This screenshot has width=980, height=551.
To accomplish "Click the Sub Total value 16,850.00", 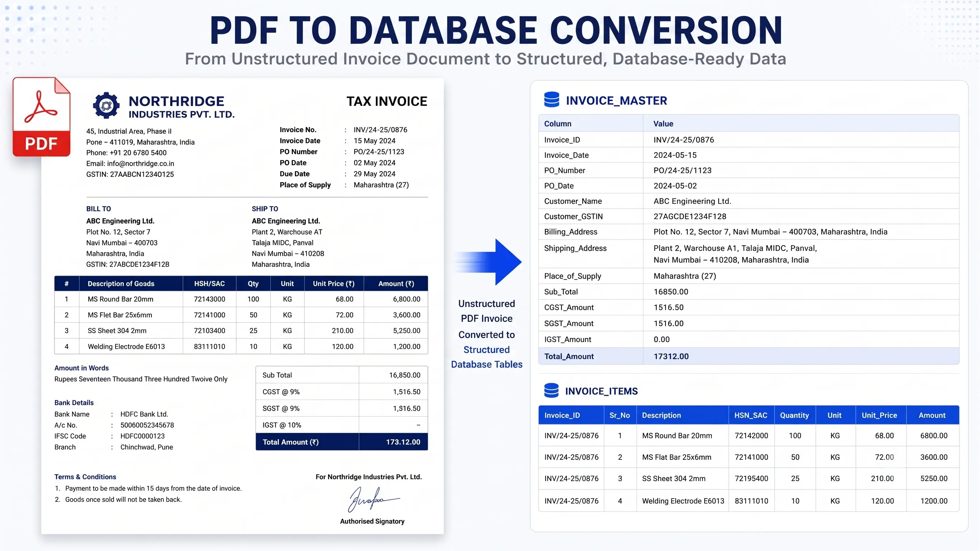I will (405, 375).
